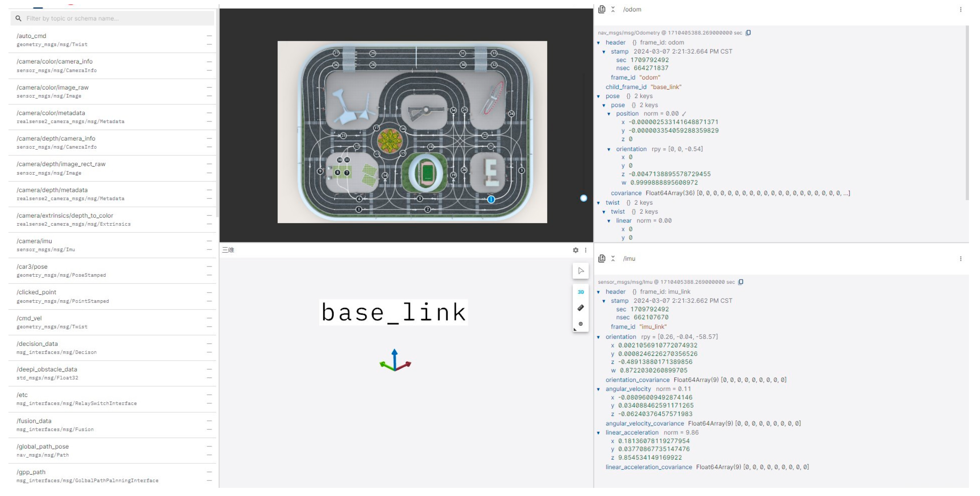Collapse /imu angular_velocity node
The height and width of the screenshot is (496, 980).
coord(599,389)
